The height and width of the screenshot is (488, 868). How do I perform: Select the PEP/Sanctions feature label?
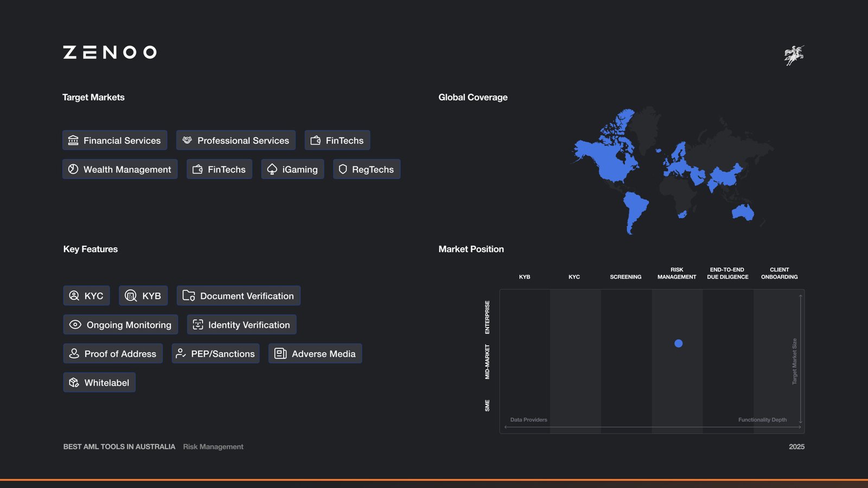[x=223, y=354]
